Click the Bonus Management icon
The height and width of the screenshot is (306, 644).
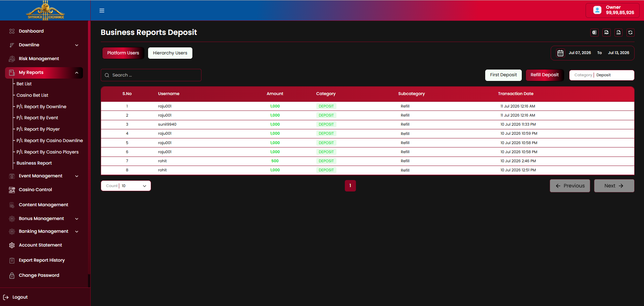(x=12, y=219)
